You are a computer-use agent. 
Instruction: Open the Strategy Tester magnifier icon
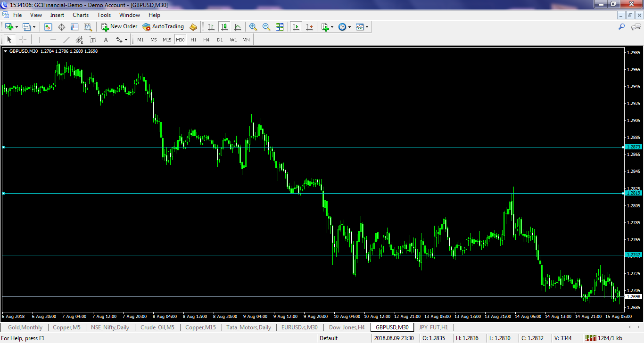pos(88,27)
